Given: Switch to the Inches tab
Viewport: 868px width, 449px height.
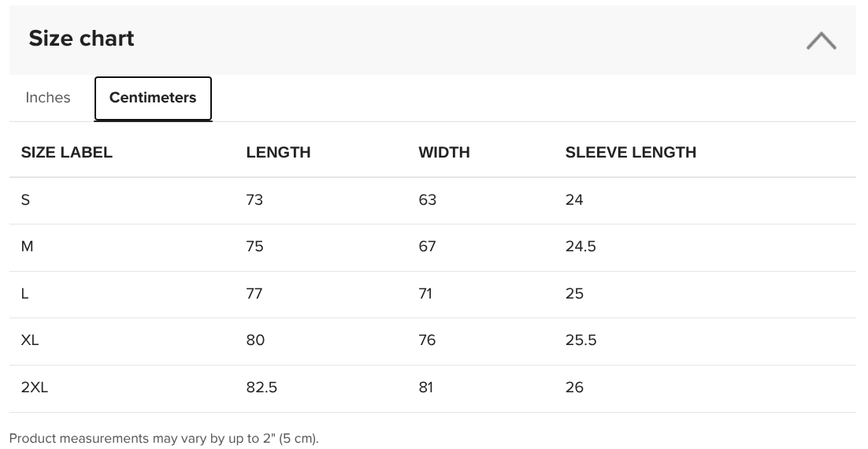Looking at the screenshot, I should point(48,98).
